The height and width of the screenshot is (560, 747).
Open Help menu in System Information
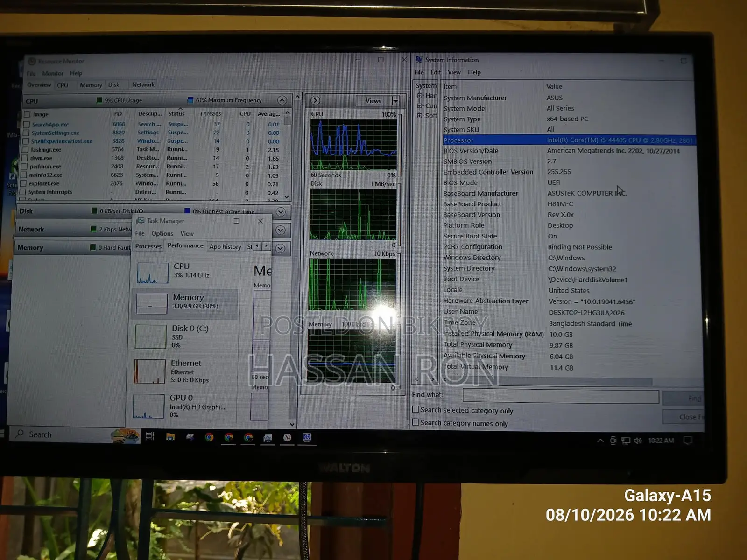(x=474, y=72)
